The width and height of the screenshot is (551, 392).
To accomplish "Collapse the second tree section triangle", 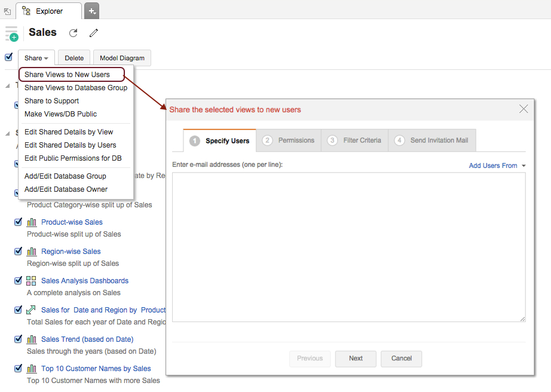I will [7, 133].
